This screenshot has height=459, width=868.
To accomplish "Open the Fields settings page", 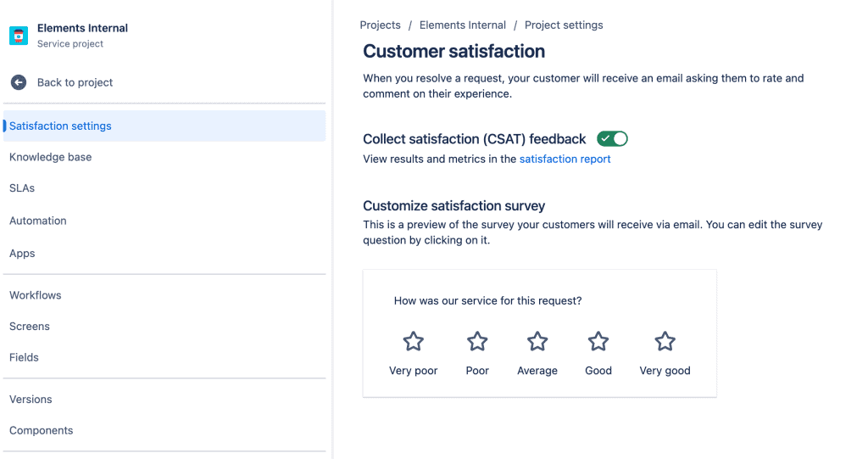I will pos(25,358).
